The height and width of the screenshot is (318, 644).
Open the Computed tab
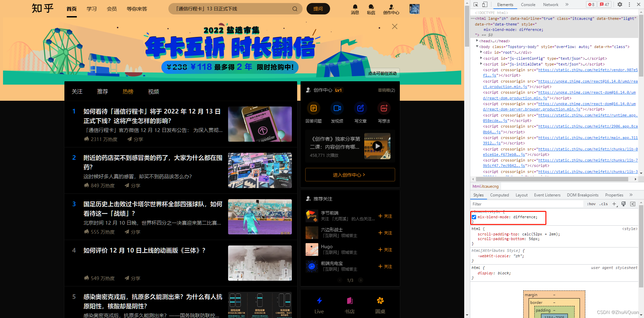(499, 195)
